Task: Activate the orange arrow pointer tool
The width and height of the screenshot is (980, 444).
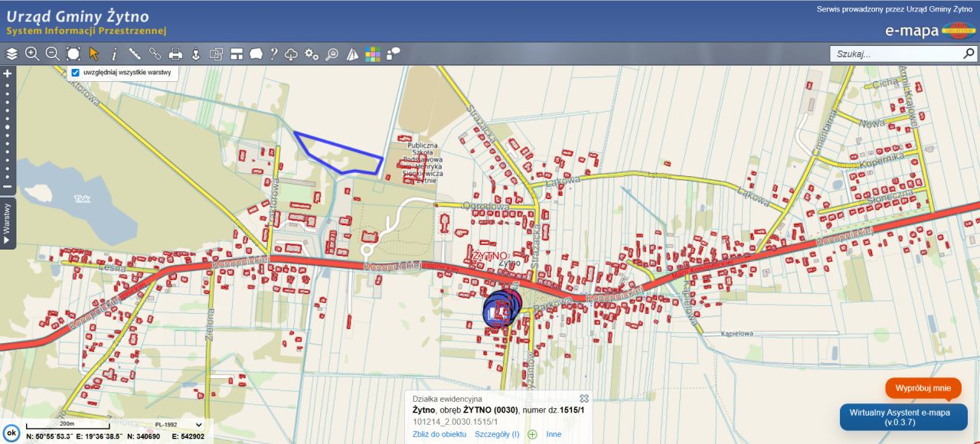Action: pyautogui.click(x=93, y=54)
